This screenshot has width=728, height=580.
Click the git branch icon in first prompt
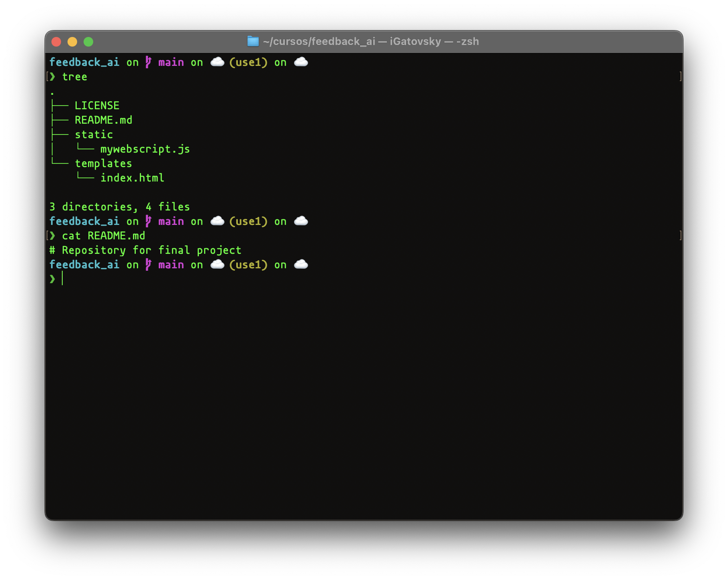[x=148, y=62]
